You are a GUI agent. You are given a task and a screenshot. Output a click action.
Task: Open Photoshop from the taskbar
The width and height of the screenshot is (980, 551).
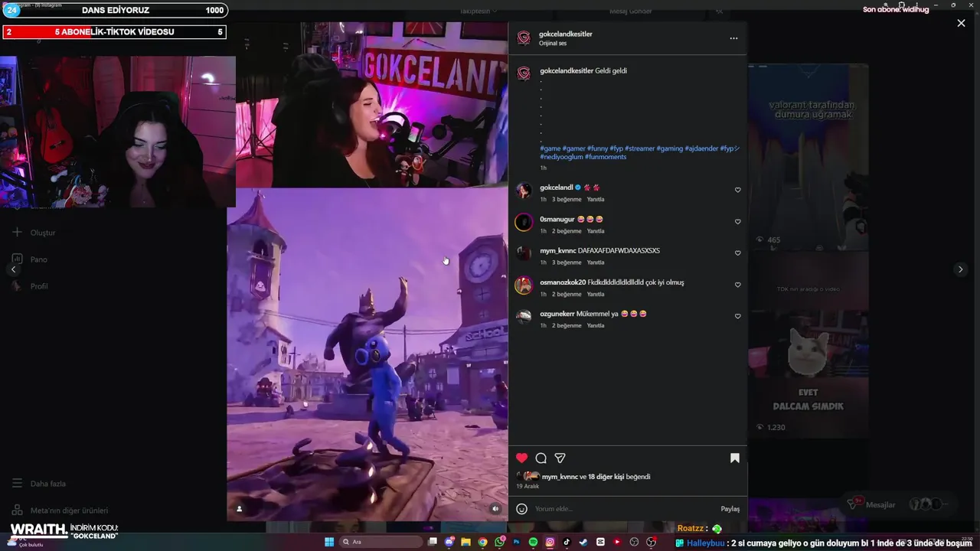[x=517, y=542]
